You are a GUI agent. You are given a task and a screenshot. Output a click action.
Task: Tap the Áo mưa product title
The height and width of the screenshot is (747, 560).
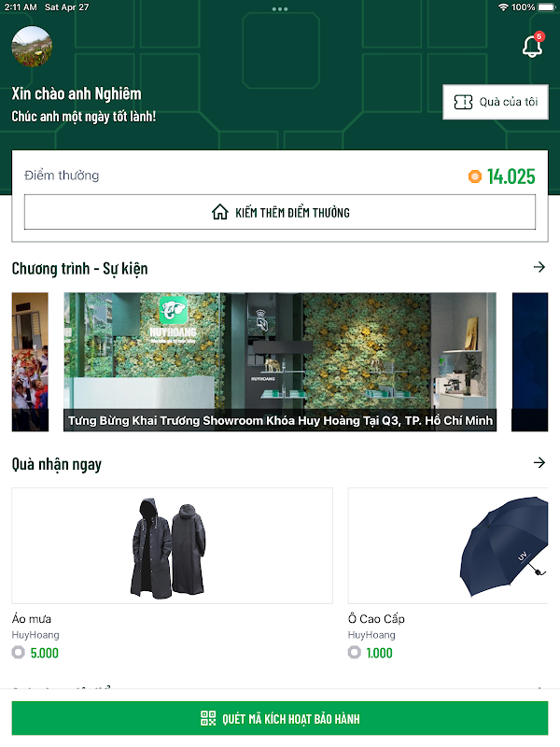click(32, 619)
